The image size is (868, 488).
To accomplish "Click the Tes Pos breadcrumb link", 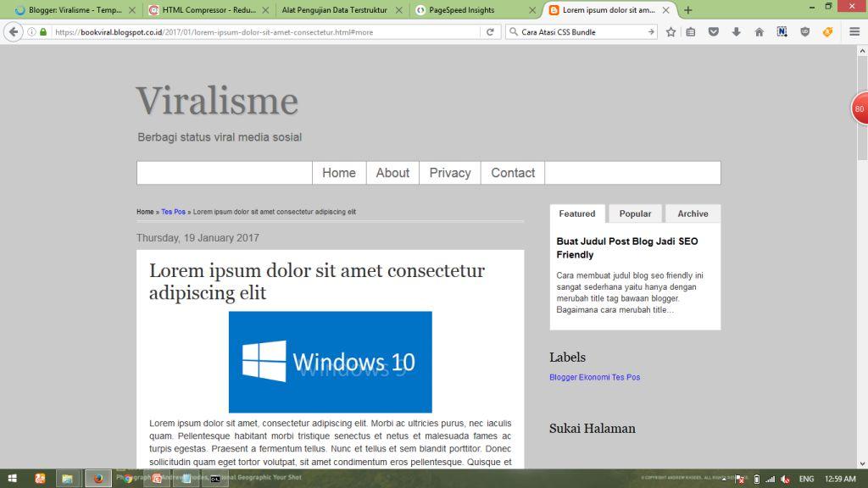I will tap(173, 212).
